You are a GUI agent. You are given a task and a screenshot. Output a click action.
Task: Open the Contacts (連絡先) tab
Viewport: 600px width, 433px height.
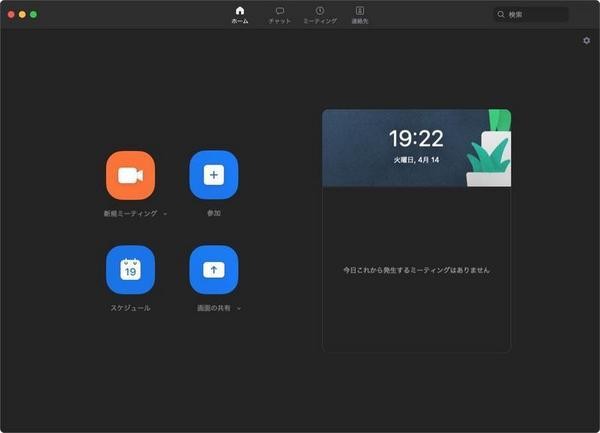[x=360, y=15]
